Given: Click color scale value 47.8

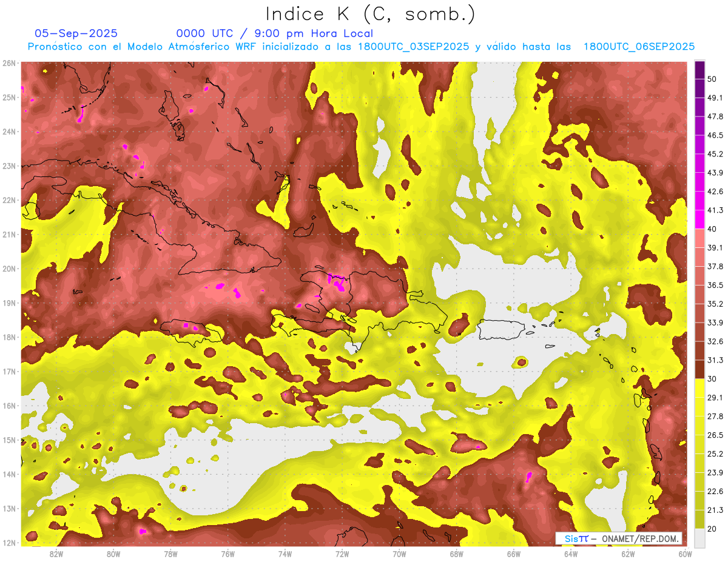Looking at the screenshot, I should click(x=715, y=116).
